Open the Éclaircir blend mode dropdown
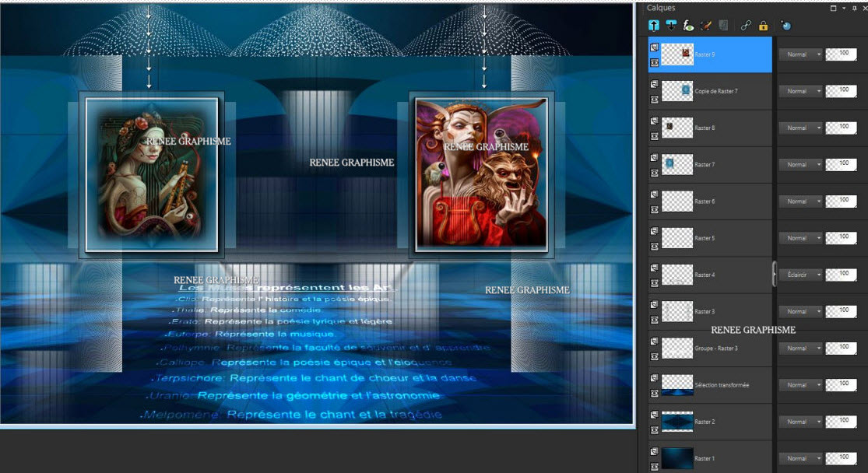The image size is (868, 473). click(x=800, y=275)
